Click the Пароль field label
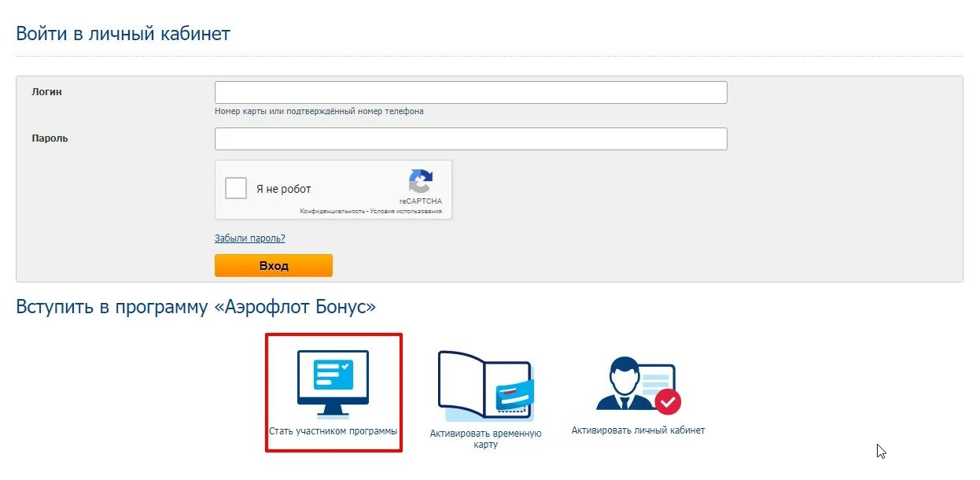980x480 pixels. [50, 138]
